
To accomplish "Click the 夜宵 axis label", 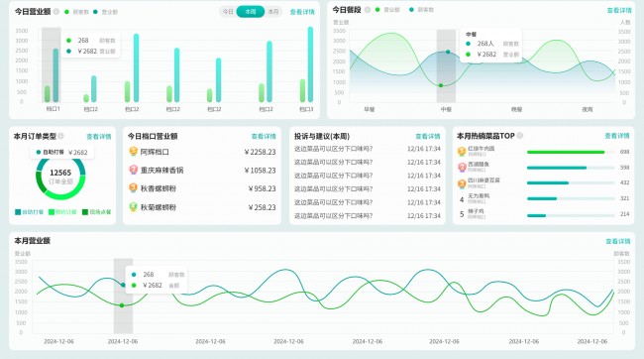I will click(588, 109).
